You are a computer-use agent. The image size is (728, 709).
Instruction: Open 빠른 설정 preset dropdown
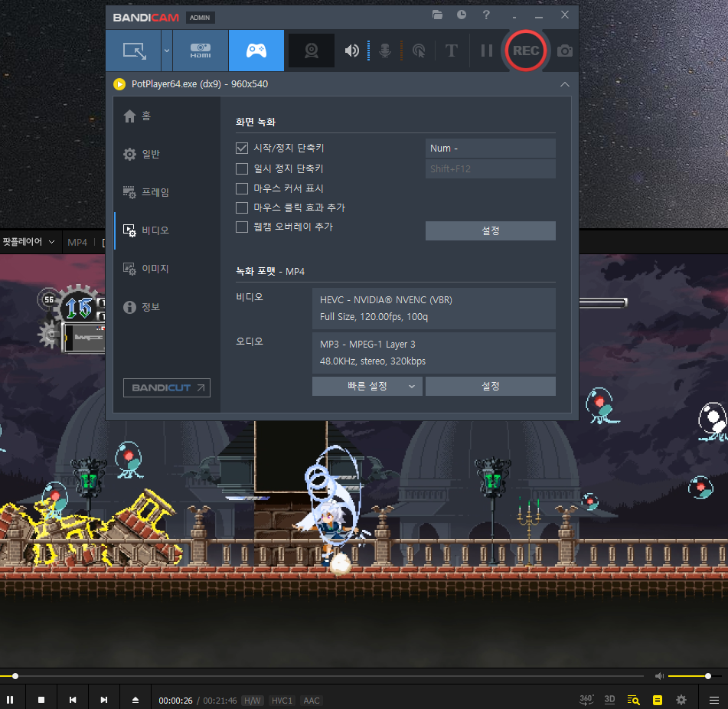coord(367,387)
